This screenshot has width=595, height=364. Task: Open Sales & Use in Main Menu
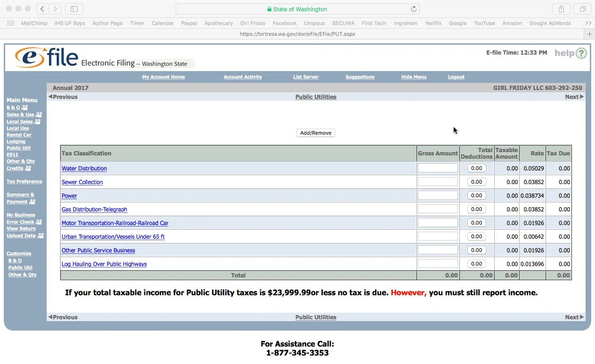click(20, 114)
